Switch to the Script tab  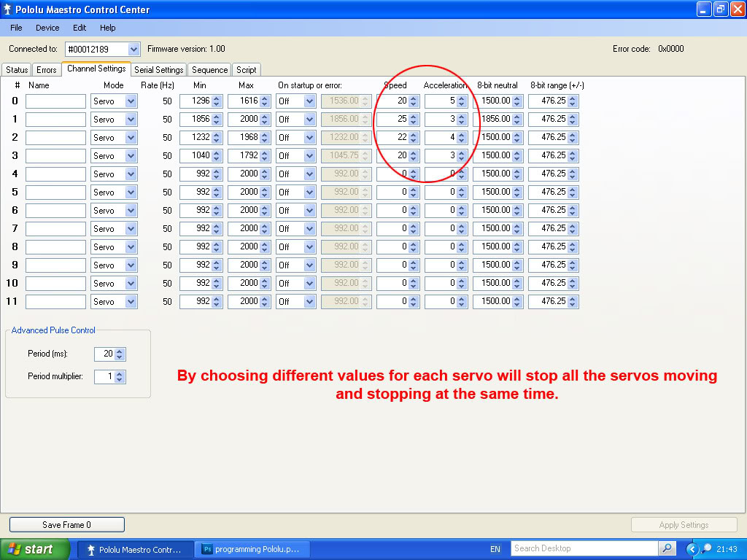tap(247, 69)
